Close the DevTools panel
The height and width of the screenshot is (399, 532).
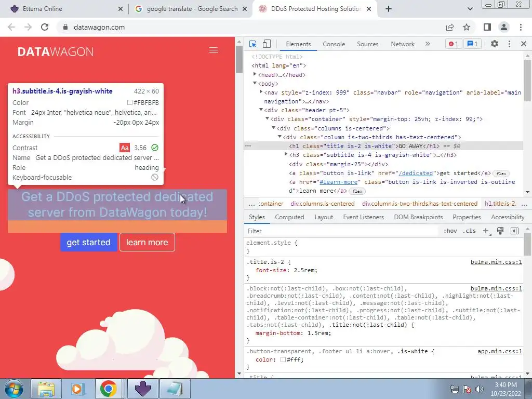pyautogui.click(x=523, y=44)
